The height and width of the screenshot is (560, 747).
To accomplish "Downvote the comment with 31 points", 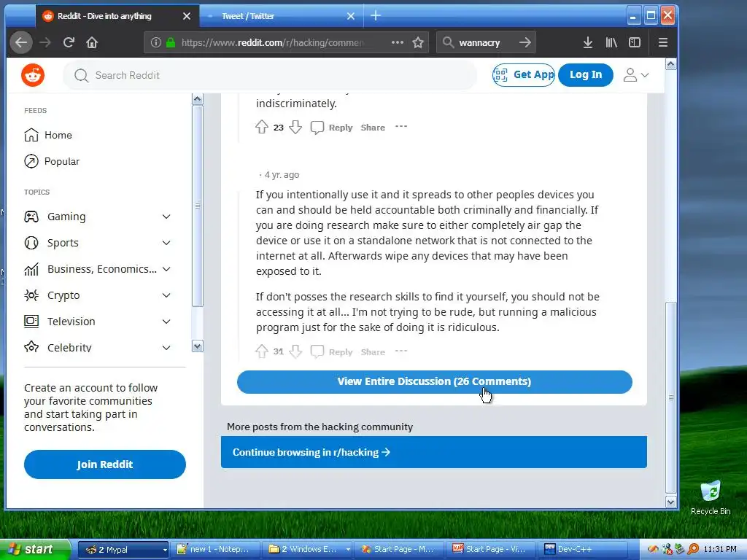I will [x=295, y=352].
